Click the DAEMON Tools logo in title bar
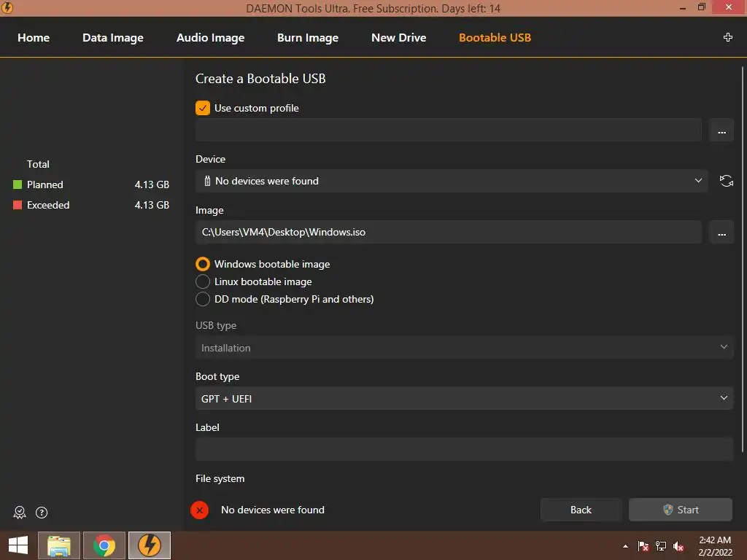 pos(7,7)
